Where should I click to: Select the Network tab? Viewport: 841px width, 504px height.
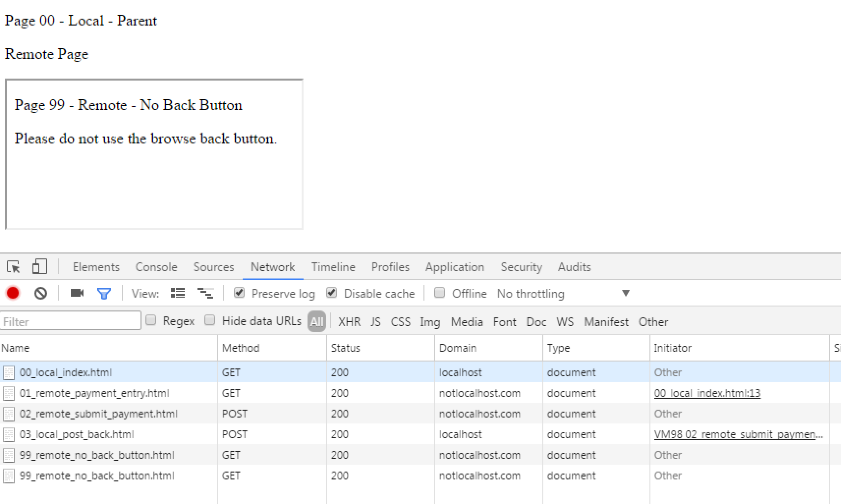pyautogui.click(x=273, y=267)
